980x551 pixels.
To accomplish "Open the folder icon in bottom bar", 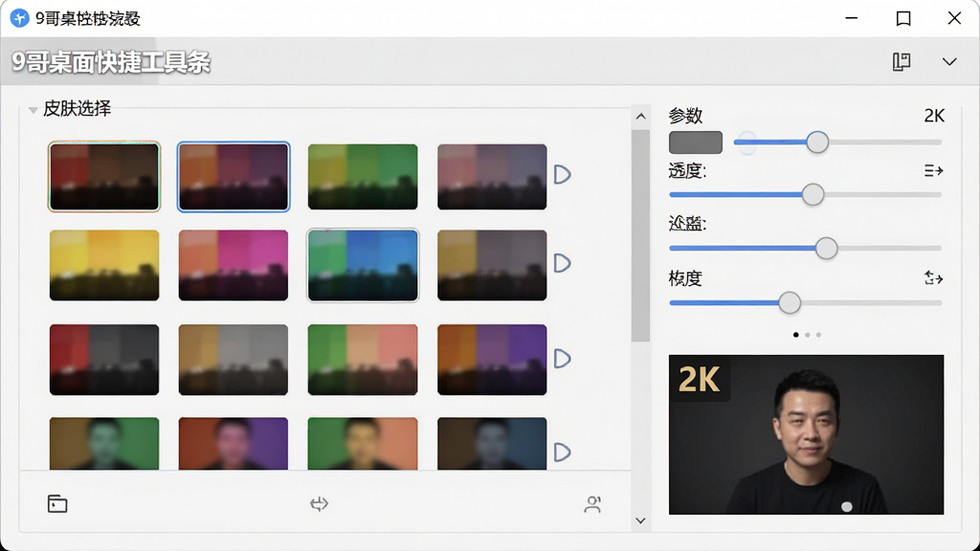I will pos(57,503).
